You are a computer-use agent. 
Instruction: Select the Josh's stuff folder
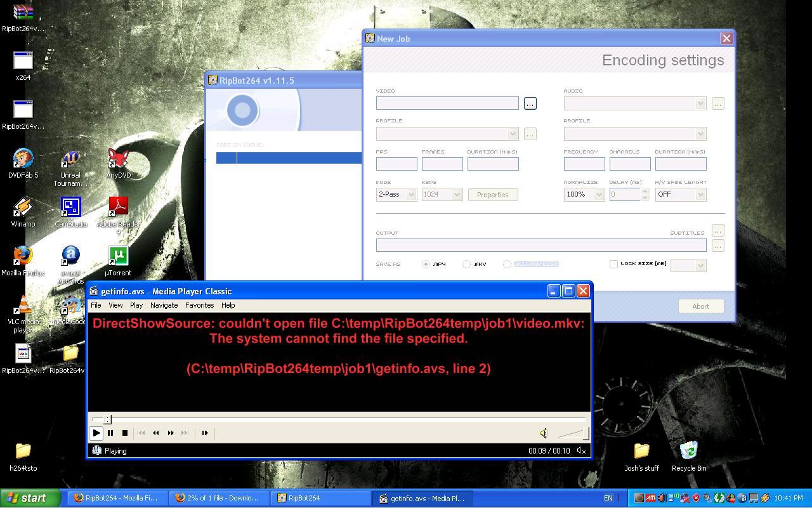(641, 457)
